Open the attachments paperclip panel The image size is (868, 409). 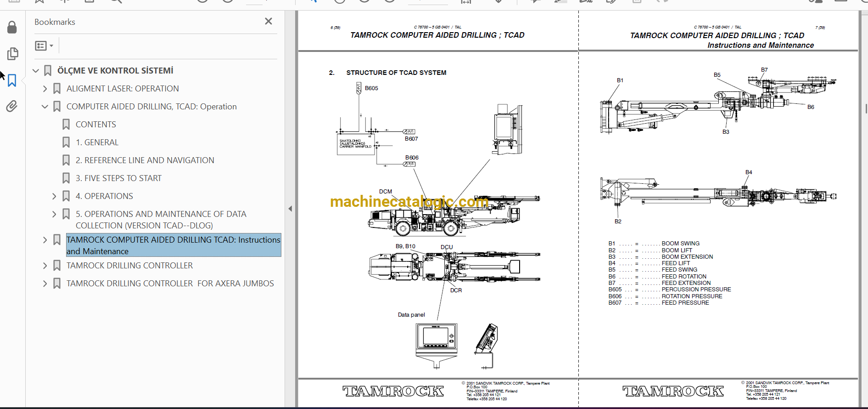(12, 107)
